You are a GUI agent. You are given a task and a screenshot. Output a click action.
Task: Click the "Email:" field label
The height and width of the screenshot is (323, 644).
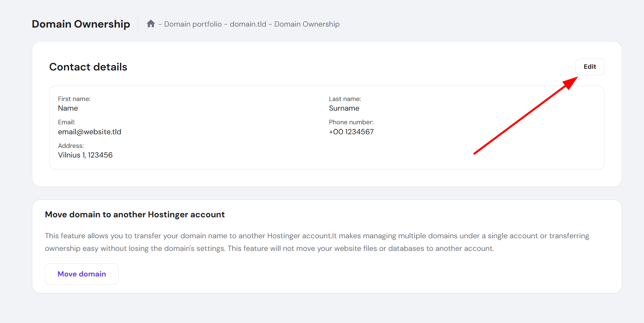click(66, 122)
